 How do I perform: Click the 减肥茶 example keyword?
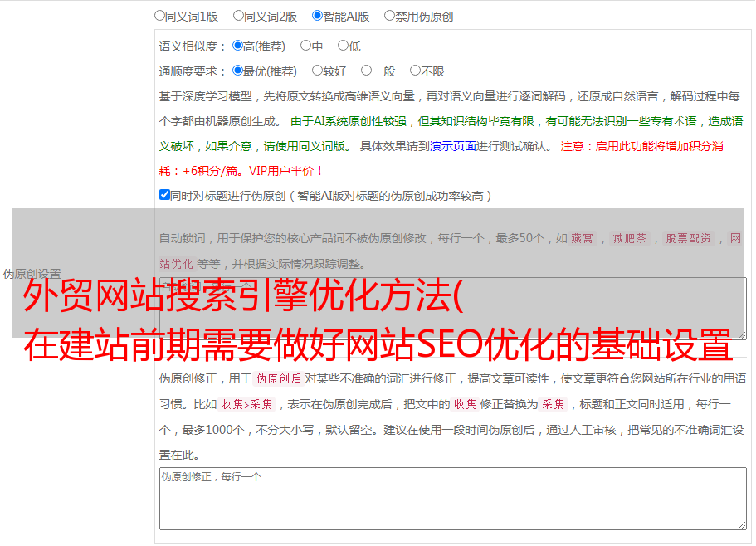point(630,238)
